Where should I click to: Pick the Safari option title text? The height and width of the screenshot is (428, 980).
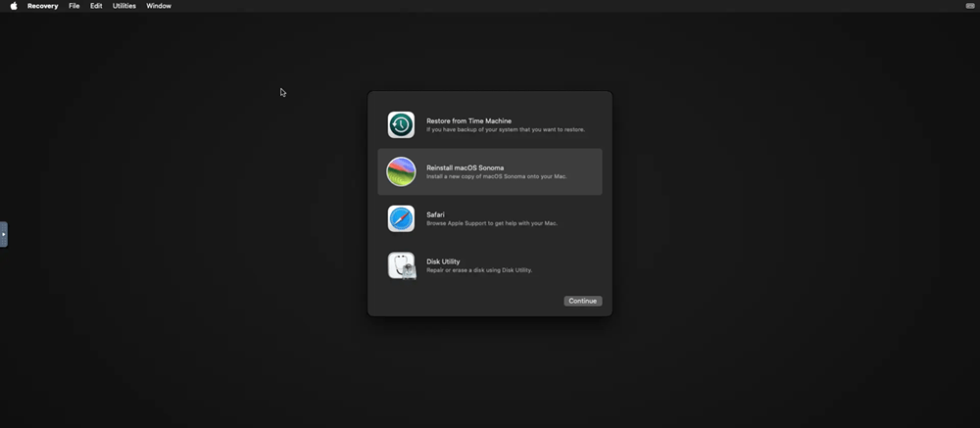click(x=435, y=214)
